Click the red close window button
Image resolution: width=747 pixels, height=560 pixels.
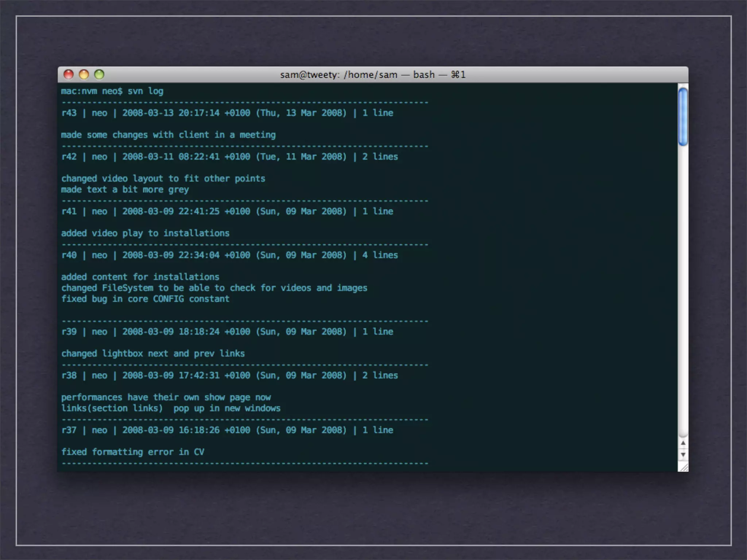tap(69, 75)
